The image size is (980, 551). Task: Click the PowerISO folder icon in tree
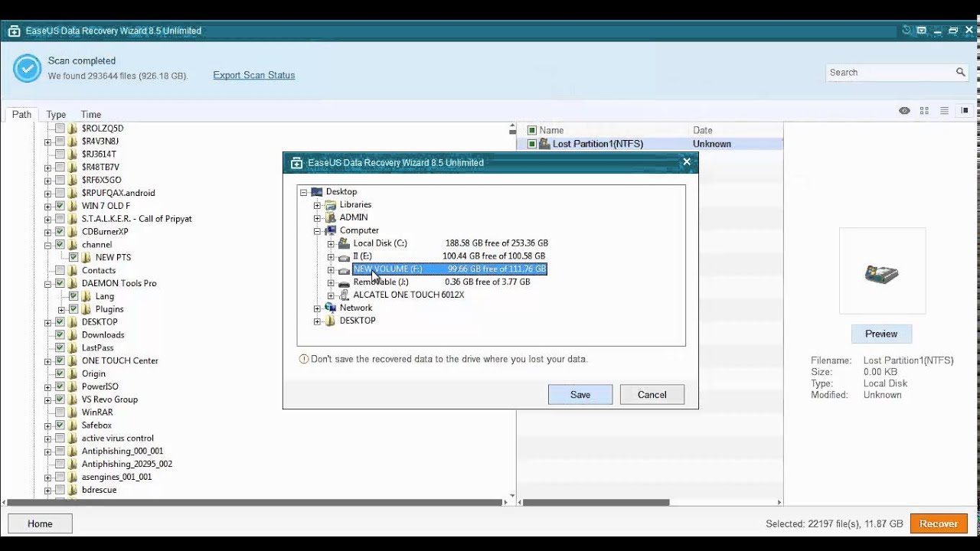[x=73, y=386]
